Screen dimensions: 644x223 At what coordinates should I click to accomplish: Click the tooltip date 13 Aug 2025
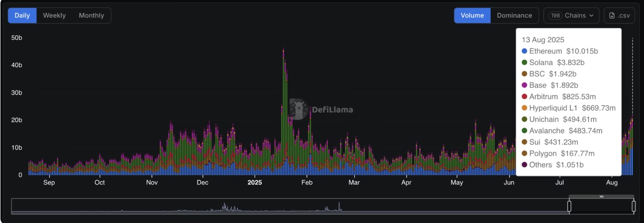(x=543, y=39)
